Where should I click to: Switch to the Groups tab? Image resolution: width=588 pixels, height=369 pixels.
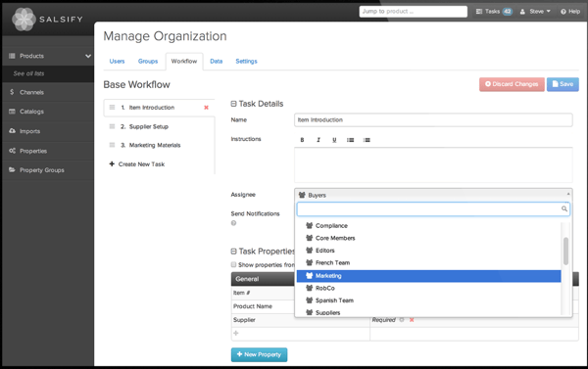click(148, 61)
